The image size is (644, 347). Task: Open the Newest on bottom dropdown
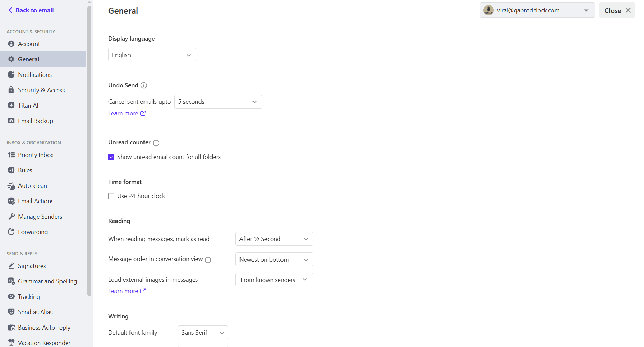[274, 259]
